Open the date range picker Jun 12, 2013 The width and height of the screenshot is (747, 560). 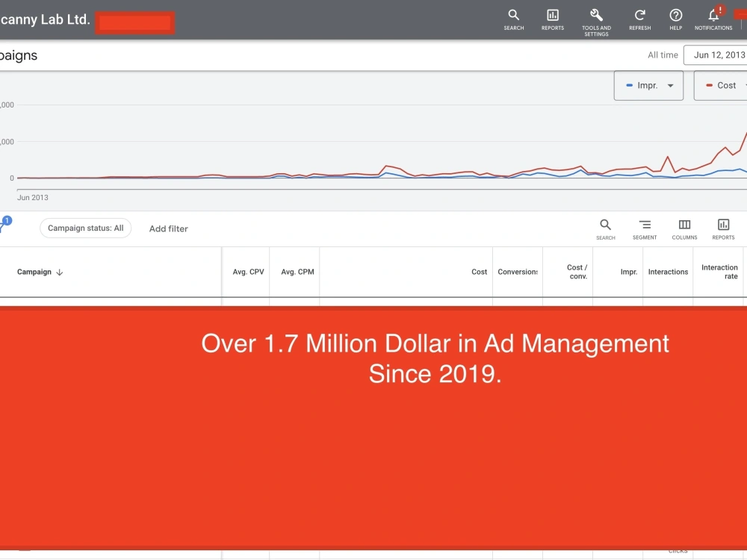(716, 55)
